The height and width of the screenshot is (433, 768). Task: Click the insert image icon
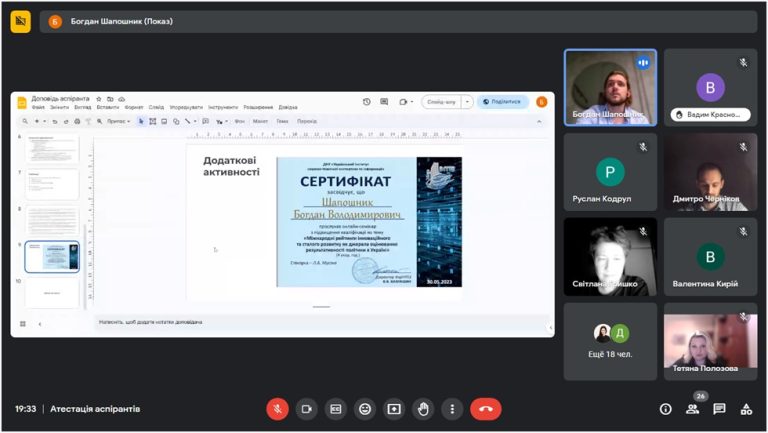click(164, 121)
